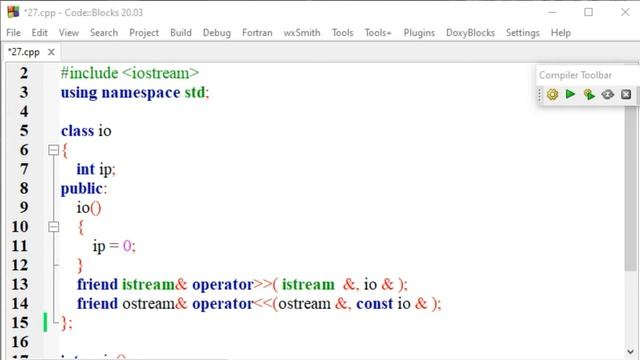Open the Build menu
Screen dimensions: 640x360
point(180,33)
